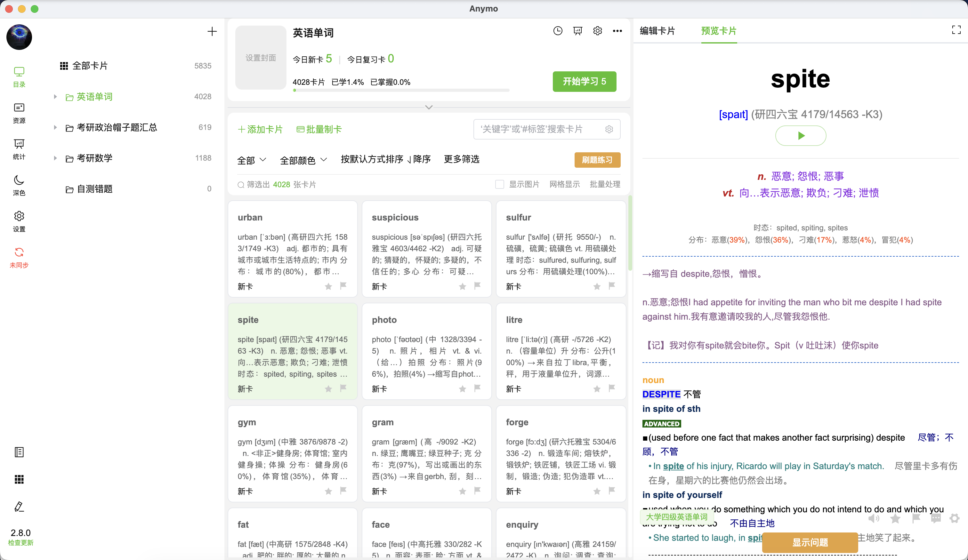
Task: Open 按默认方式排序 sort dropdown
Action: click(x=372, y=159)
